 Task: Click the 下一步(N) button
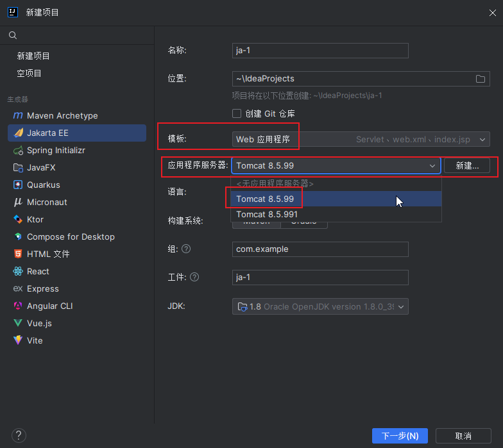click(x=400, y=436)
